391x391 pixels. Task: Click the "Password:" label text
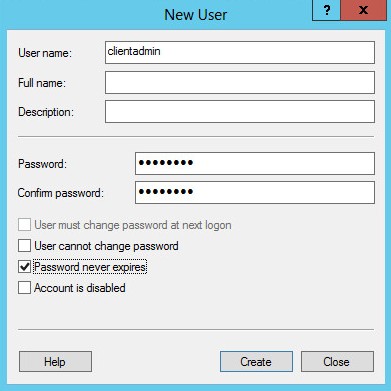pyautogui.click(x=42, y=164)
